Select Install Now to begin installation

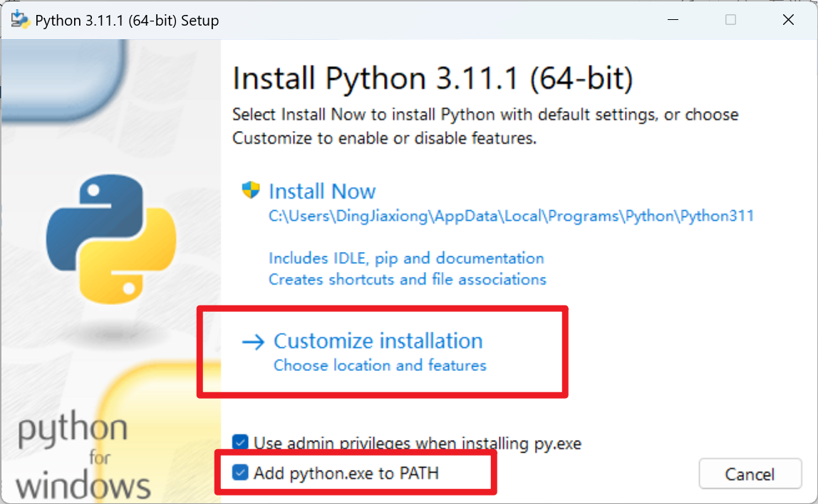click(322, 191)
